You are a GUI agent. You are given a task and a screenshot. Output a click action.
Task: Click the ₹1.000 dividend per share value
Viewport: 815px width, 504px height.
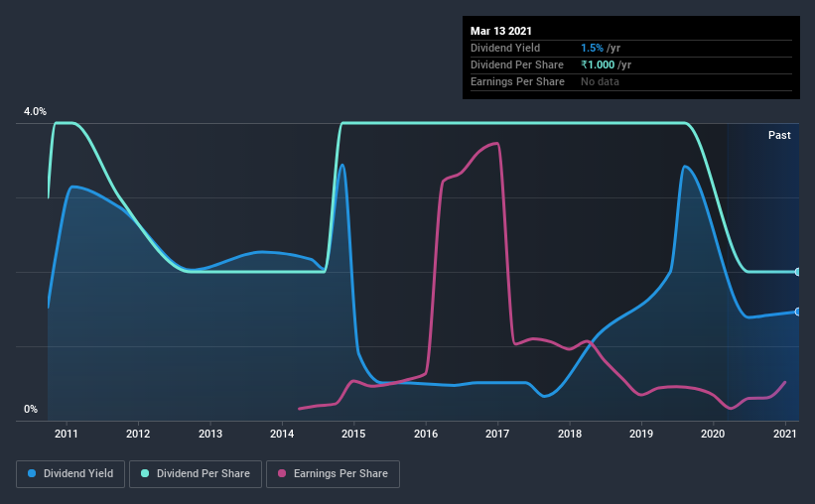[x=598, y=64]
